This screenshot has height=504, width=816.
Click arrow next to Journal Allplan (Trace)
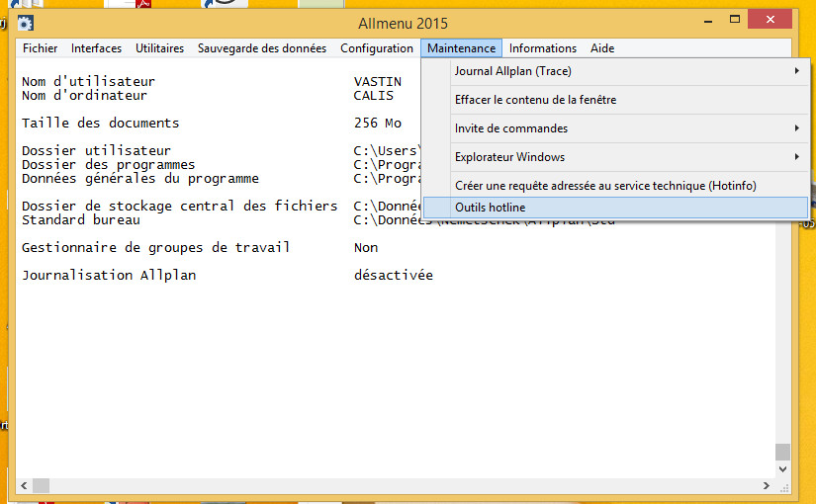[797, 71]
